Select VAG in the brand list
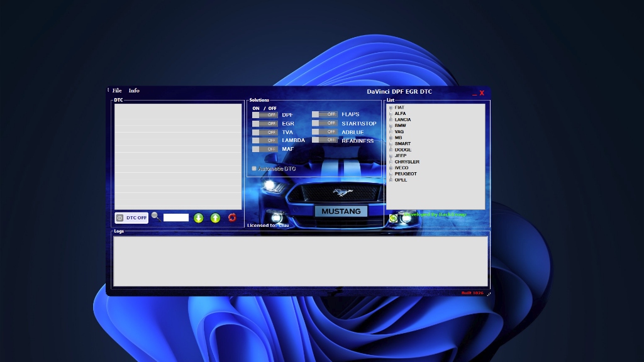The height and width of the screenshot is (362, 644). [399, 132]
